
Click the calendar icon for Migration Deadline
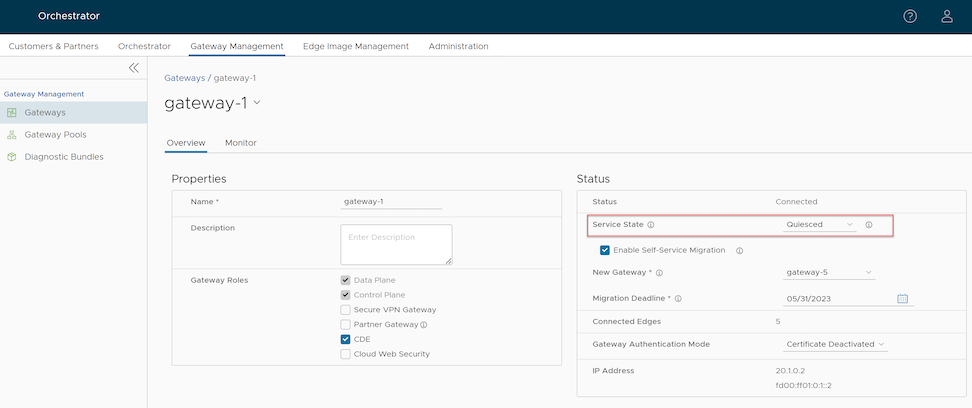[902, 298]
